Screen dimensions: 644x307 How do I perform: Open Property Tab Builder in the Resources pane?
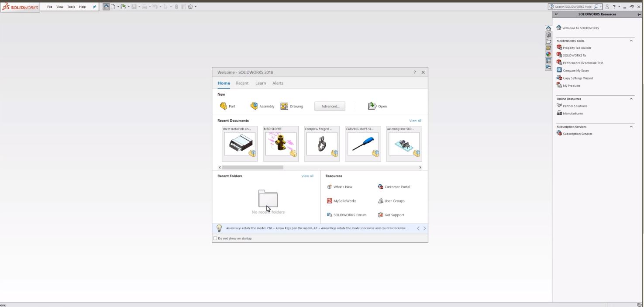[574, 48]
